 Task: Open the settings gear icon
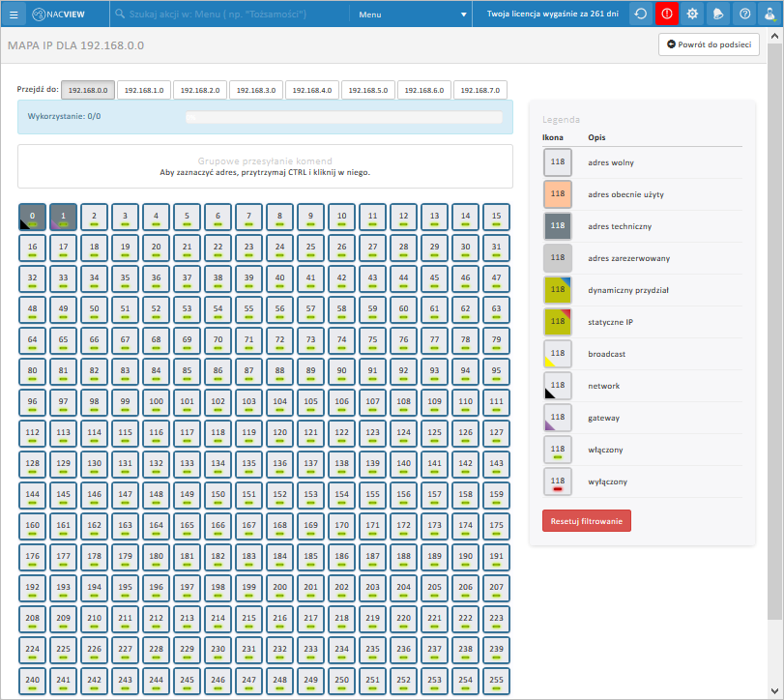click(x=692, y=15)
